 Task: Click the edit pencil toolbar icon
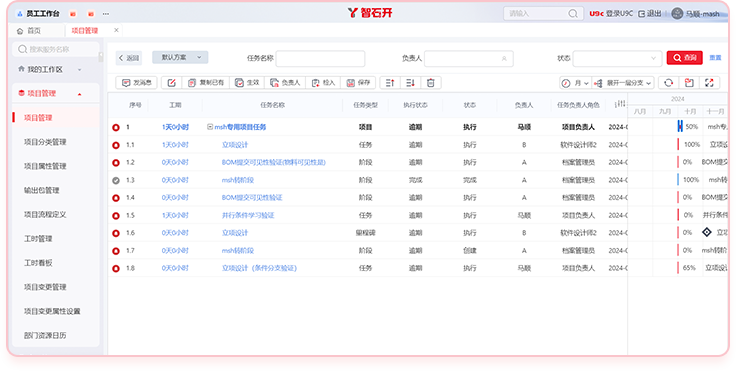pos(172,83)
